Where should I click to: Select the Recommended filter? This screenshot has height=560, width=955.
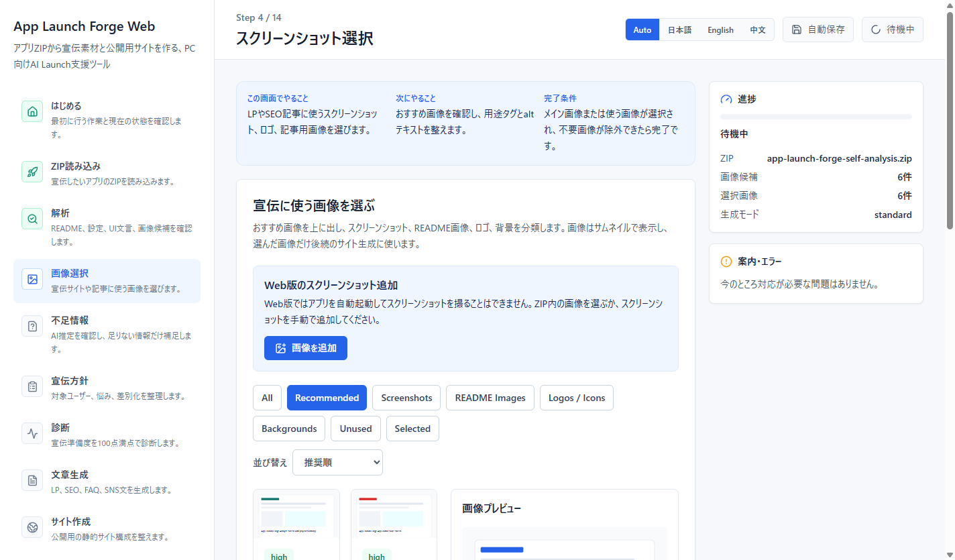pyautogui.click(x=327, y=398)
